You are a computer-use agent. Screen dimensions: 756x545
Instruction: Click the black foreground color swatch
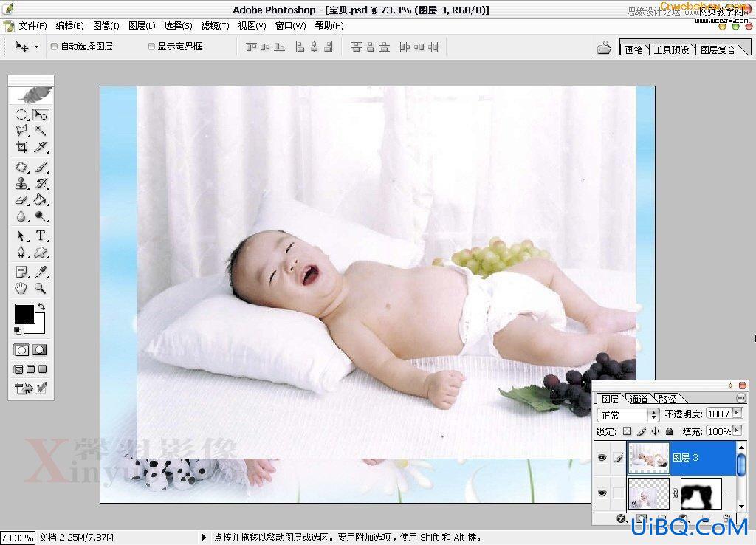pyautogui.click(x=24, y=314)
